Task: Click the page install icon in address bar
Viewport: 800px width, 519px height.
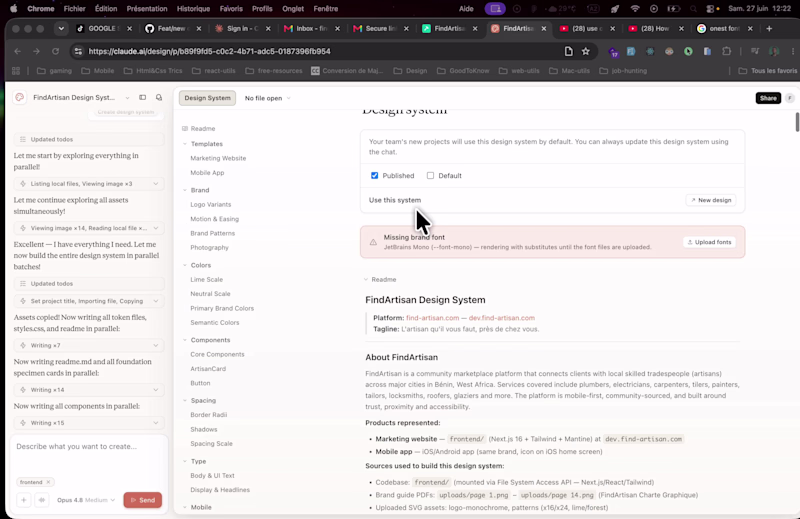Action: [x=568, y=51]
